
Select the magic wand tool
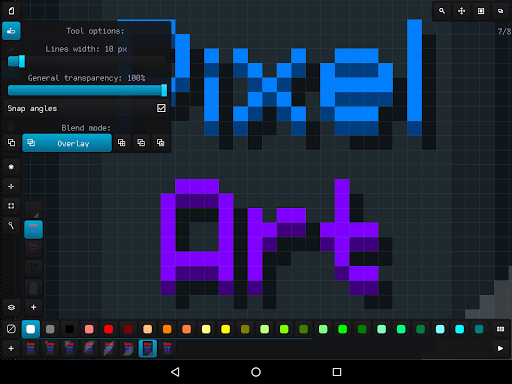pos(11,226)
